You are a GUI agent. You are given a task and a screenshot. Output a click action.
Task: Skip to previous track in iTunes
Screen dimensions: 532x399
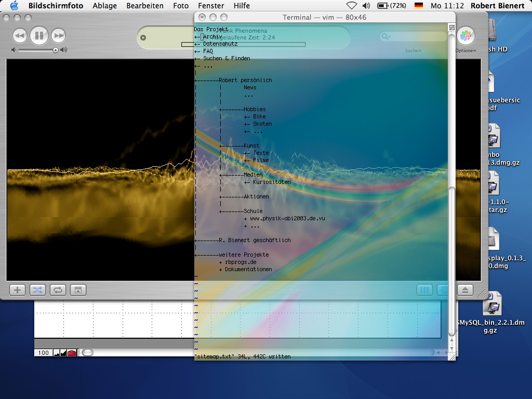20,36
